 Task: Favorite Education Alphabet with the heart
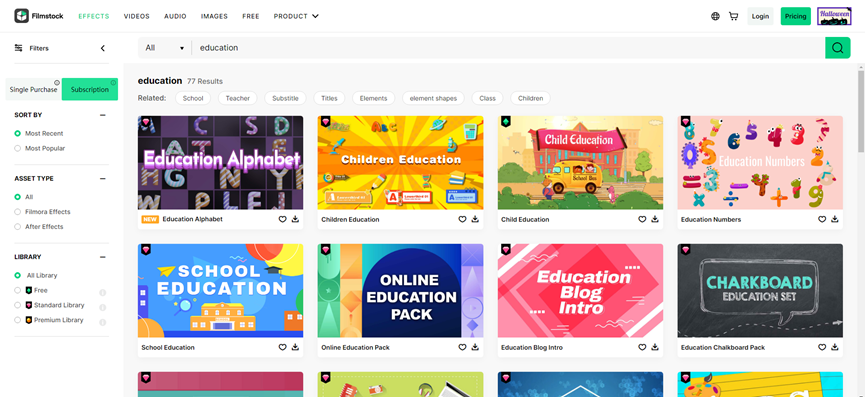pos(282,219)
